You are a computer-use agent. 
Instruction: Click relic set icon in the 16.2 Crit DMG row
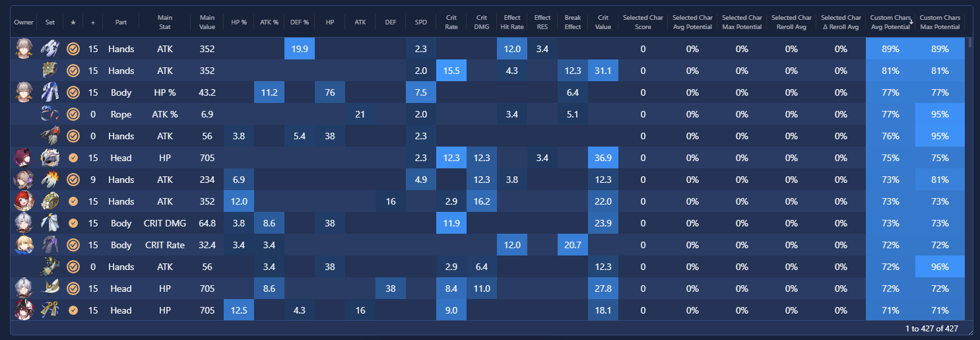50,201
